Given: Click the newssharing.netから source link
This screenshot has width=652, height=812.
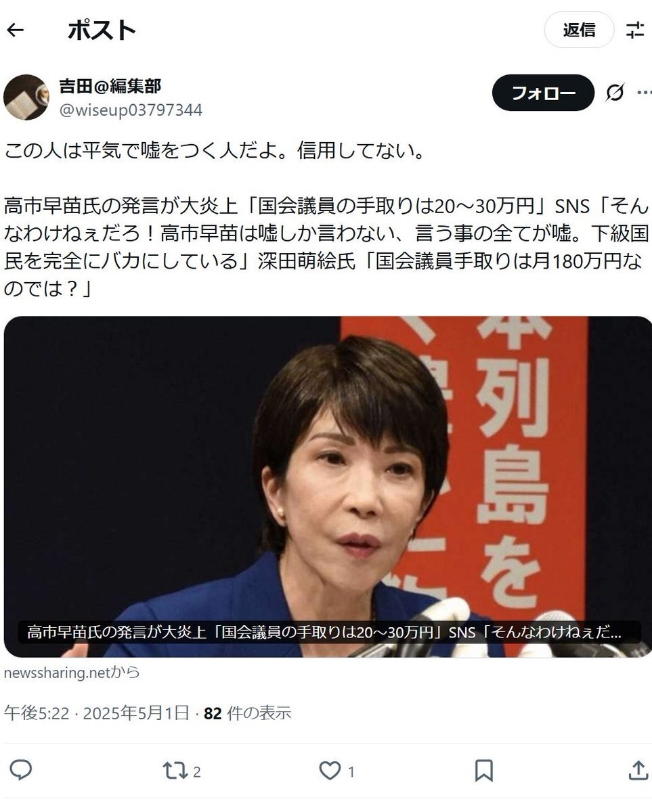Looking at the screenshot, I should click(x=71, y=673).
